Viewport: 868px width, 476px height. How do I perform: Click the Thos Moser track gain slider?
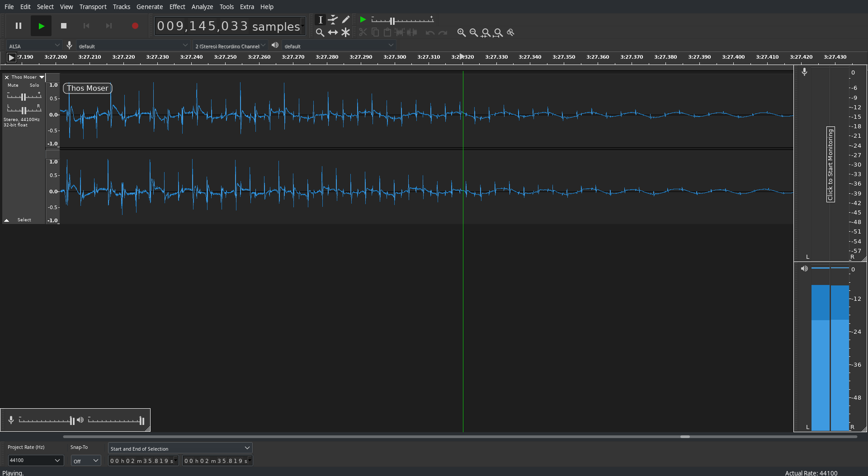pyautogui.click(x=24, y=97)
